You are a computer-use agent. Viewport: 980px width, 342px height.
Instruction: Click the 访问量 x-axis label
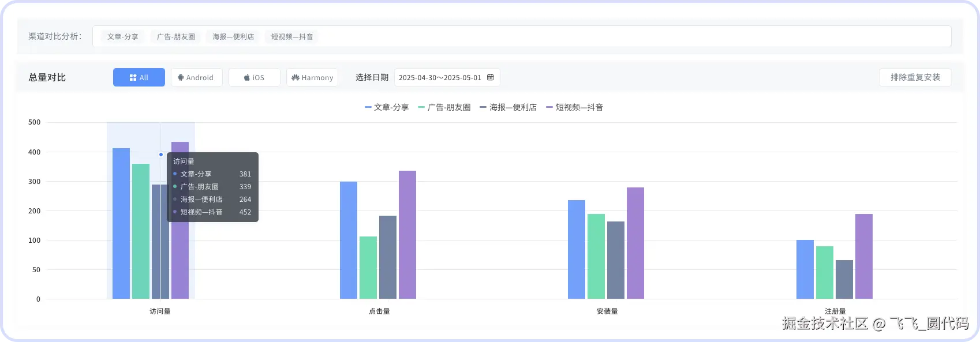160,311
